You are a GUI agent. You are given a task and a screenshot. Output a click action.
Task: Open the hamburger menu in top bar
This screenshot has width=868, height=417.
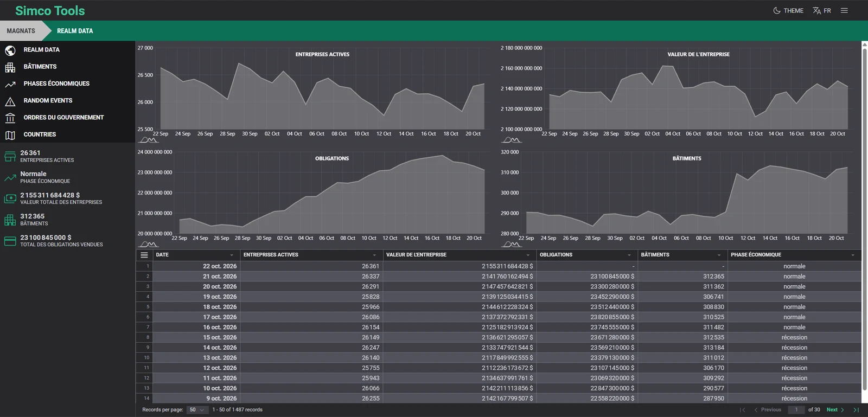(844, 10)
